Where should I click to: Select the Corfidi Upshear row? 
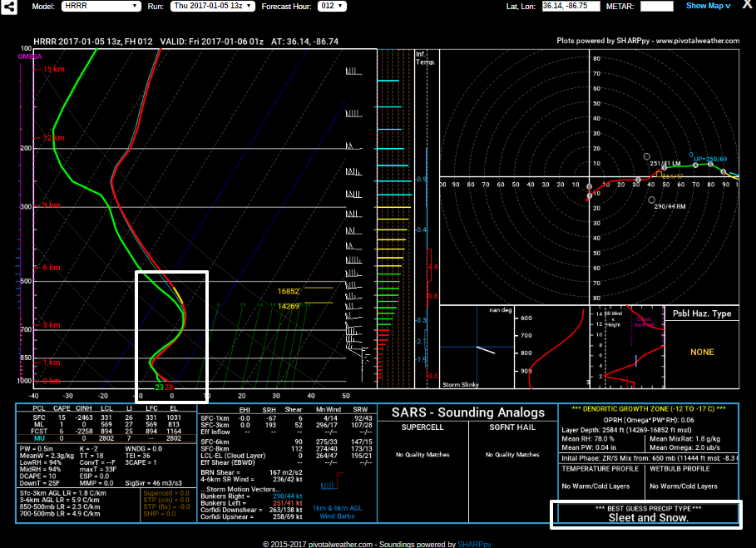[x=251, y=516]
